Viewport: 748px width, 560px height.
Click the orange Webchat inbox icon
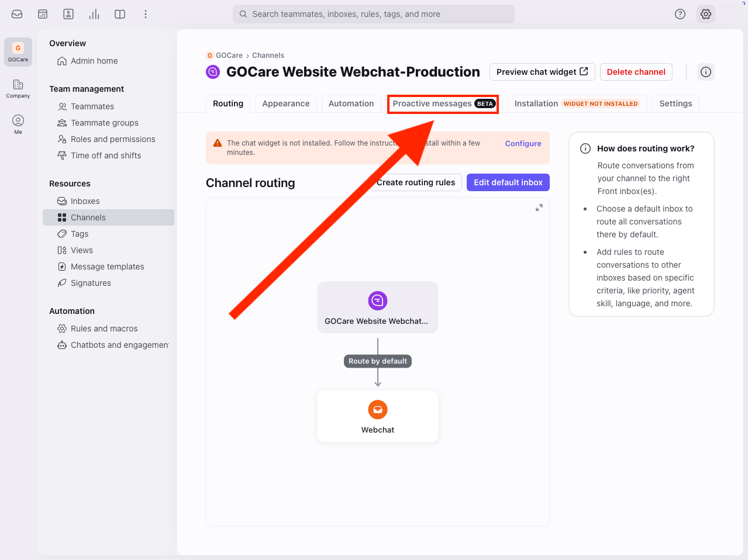click(378, 410)
